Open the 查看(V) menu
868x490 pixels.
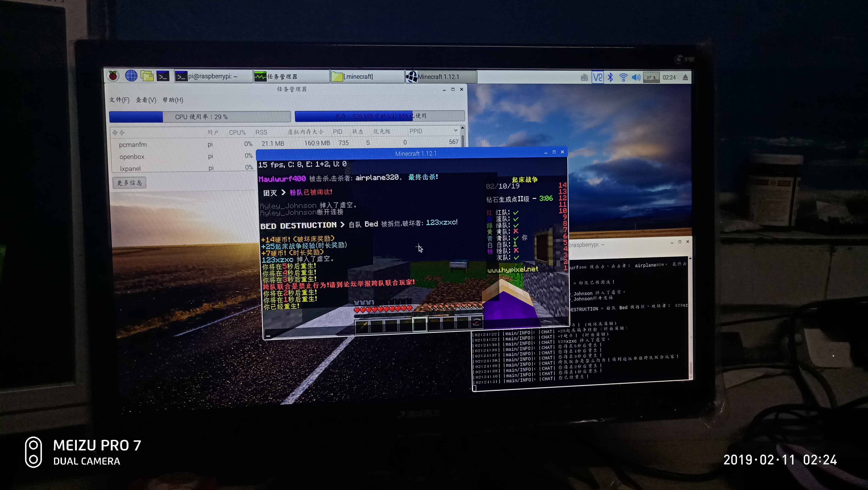pyautogui.click(x=146, y=100)
